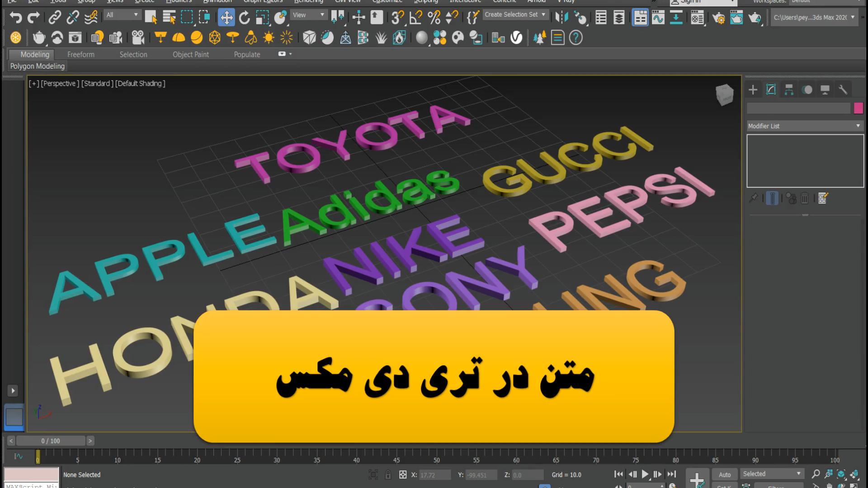Click the V-Ray physical camera icon
868x488 pixels.
138,38
